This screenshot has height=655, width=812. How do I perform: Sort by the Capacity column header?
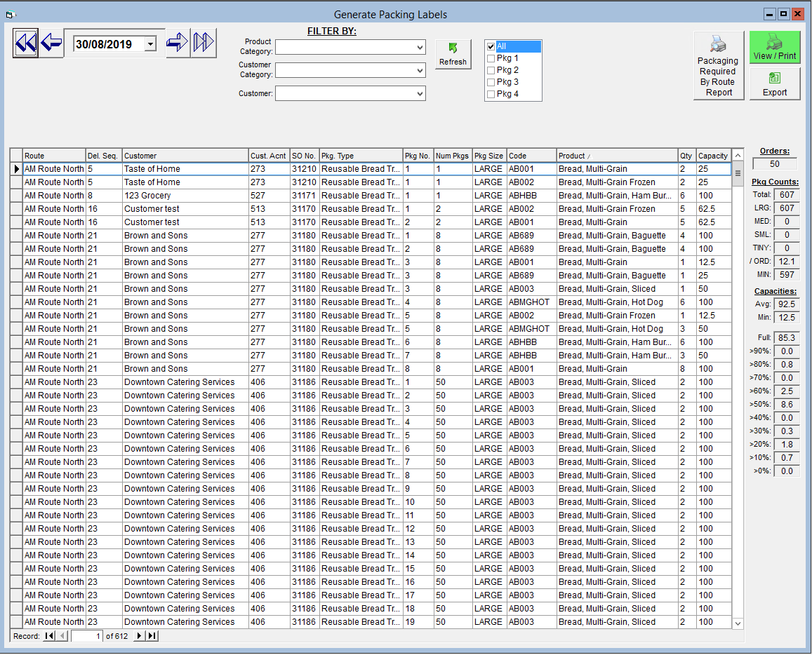[714, 156]
